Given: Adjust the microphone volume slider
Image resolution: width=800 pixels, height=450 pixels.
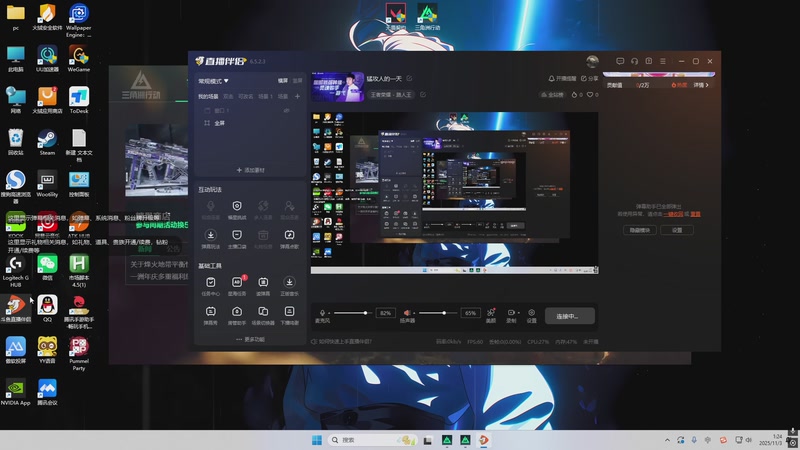Looking at the screenshot, I should [353, 313].
